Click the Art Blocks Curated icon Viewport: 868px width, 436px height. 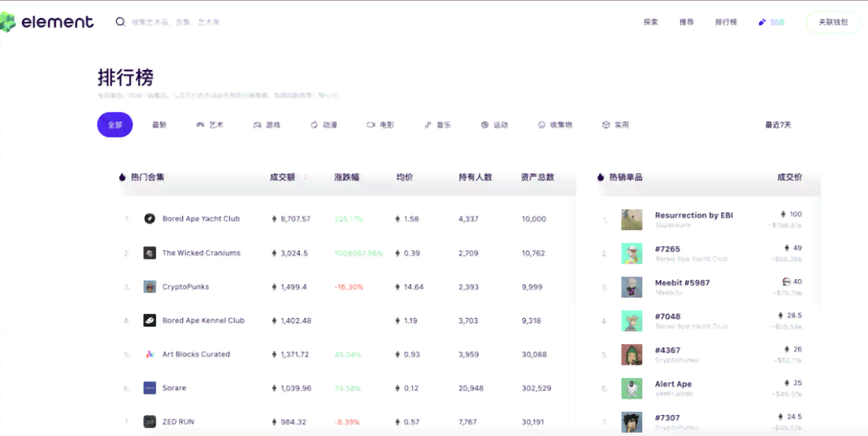coord(149,354)
